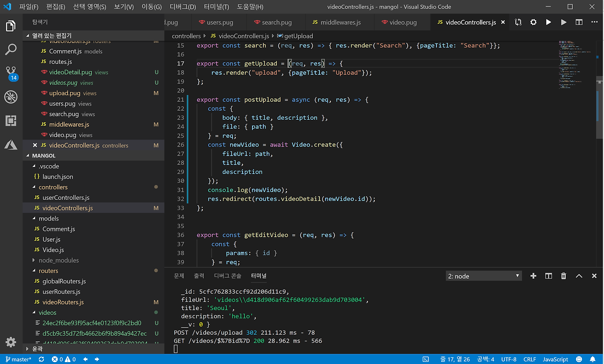Open the Debug view in activity bar
The height and width of the screenshot is (364, 604).
[11, 97]
